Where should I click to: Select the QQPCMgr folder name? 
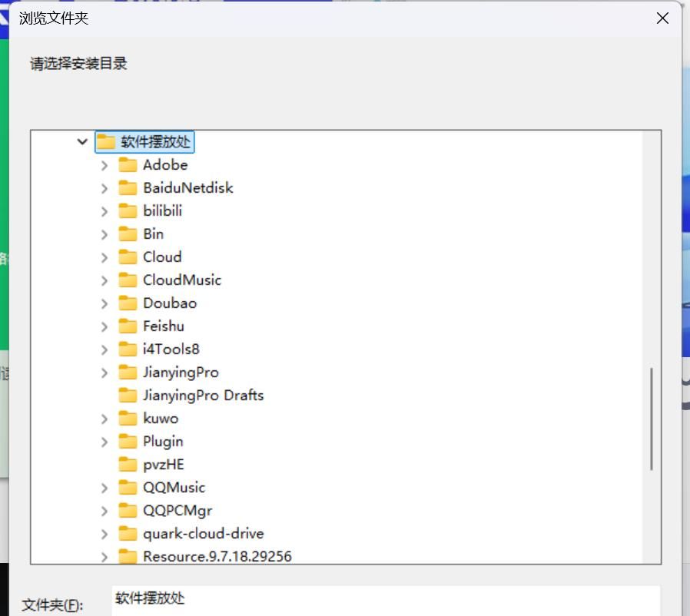177,511
